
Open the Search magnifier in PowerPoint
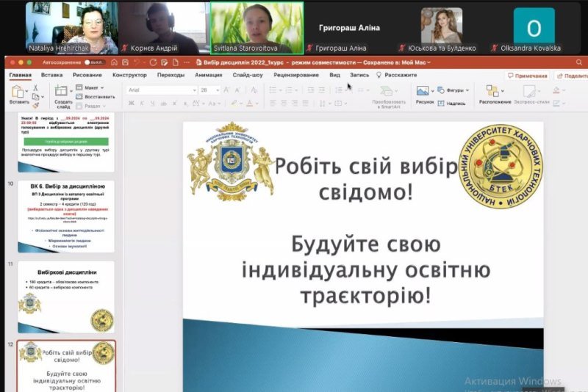[579, 62]
